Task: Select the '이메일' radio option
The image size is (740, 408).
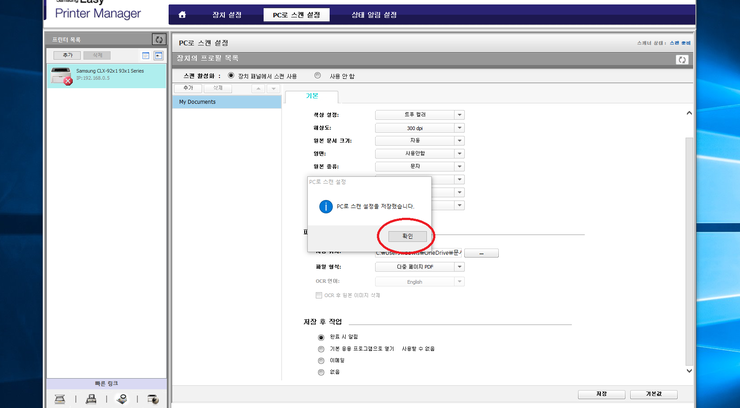Action: 321,361
